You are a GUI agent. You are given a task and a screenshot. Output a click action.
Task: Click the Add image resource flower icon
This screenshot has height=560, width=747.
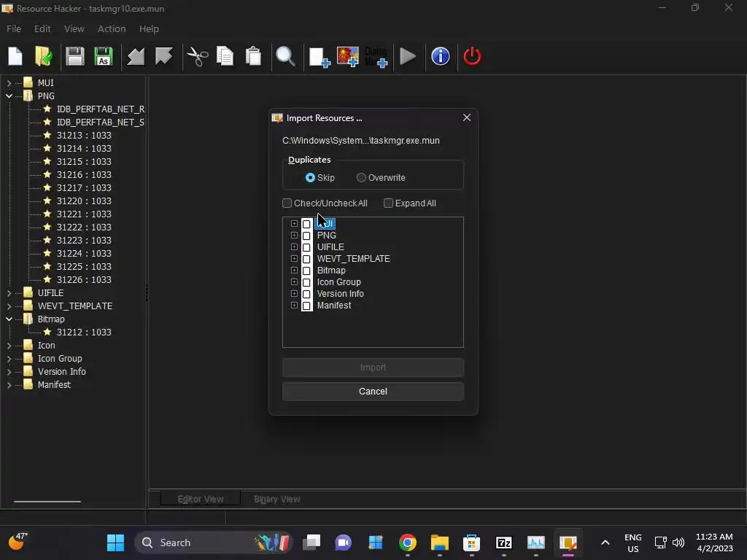point(347,57)
